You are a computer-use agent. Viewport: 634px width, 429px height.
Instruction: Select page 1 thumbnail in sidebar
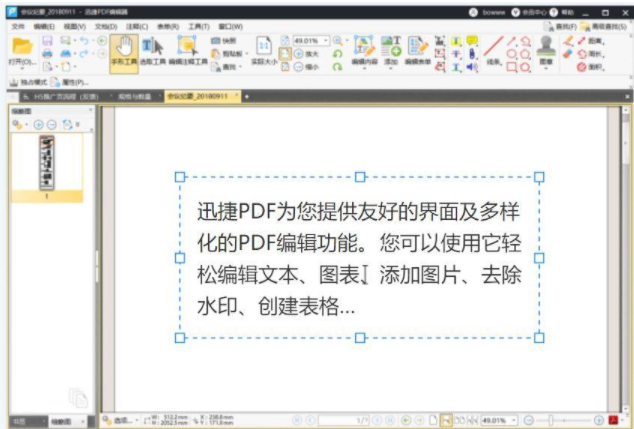tap(47, 167)
